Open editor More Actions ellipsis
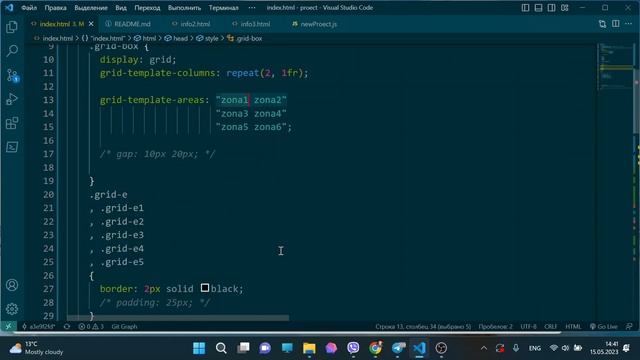Screen dimensions: 640x360 tap(629, 24)
